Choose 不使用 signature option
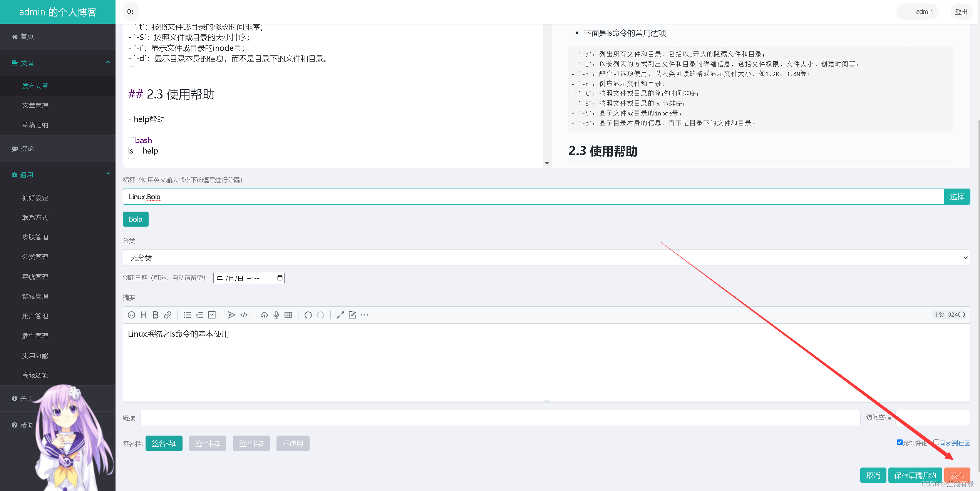 pyautogui.click(x=293, y=443)
